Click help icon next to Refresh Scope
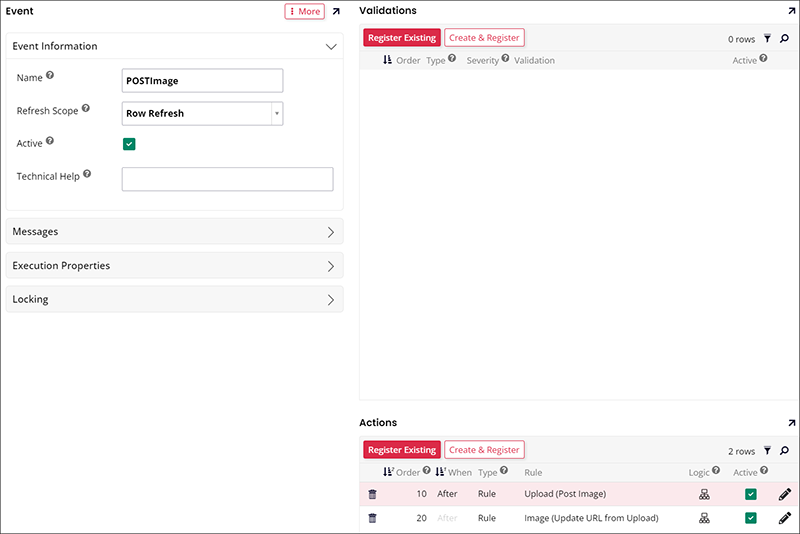The width and height of the screenshot is (800, 534). coord(85,108)
